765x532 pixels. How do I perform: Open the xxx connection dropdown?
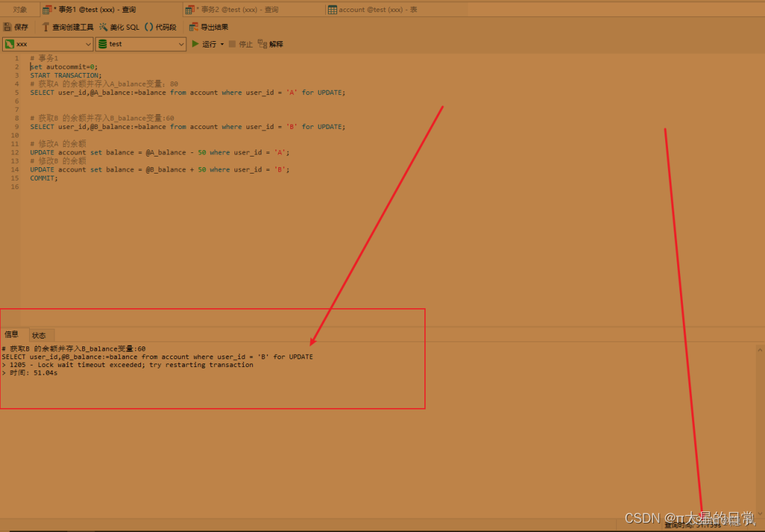pyautogui.click(x=48, y=44)
